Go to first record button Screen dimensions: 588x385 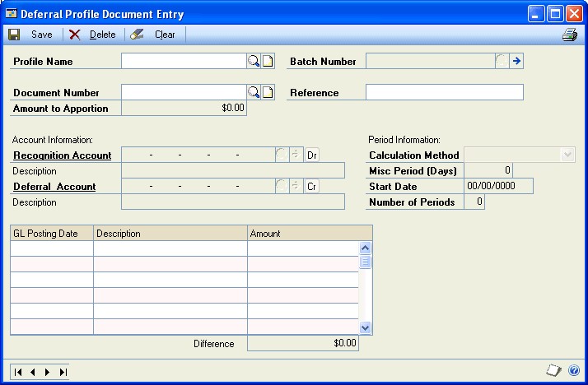click(x=17, y=372)
